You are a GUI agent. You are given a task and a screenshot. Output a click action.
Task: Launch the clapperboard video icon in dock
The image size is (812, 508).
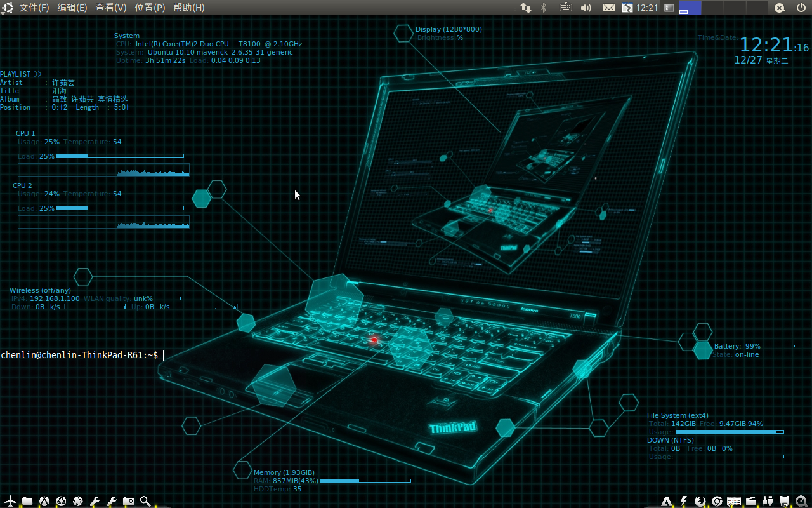(751, 502)
